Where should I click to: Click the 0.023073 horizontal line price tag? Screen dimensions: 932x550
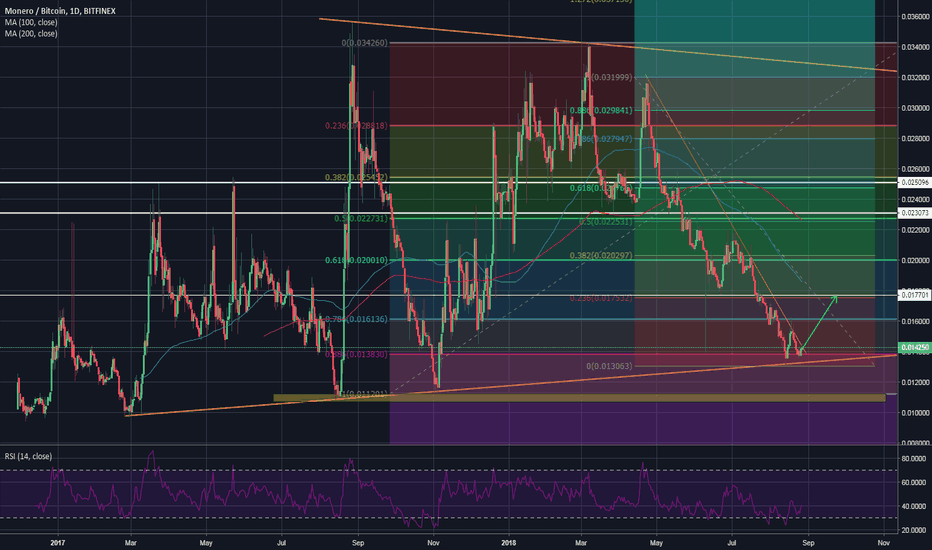click(915, 212)
